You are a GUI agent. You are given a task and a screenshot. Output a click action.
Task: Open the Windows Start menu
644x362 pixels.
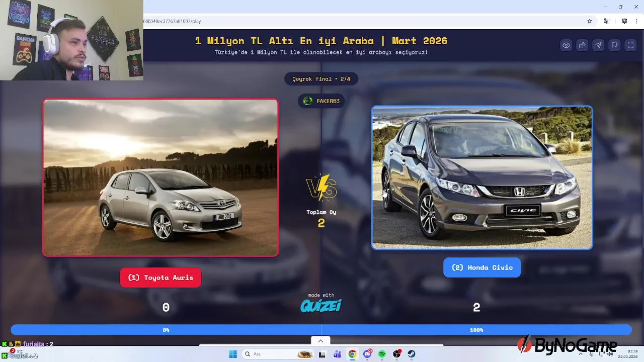[x=233, y=354]
